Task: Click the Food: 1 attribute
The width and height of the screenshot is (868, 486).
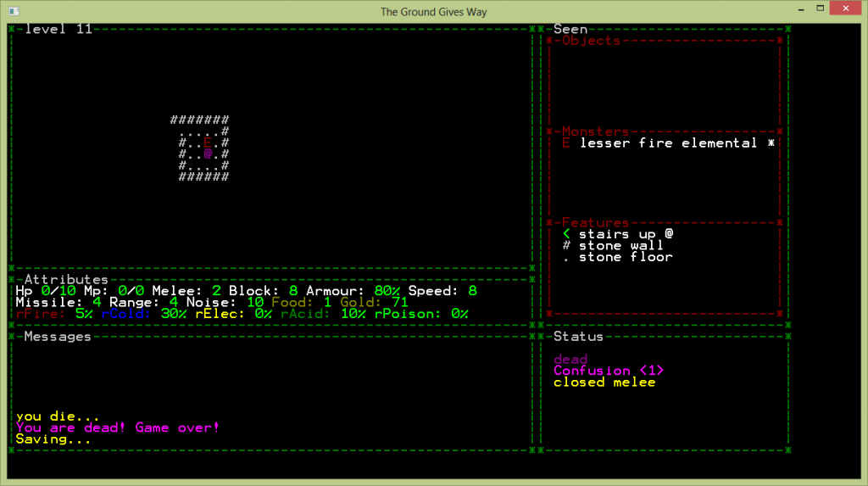Action: pyautogui.click(x=302, y=303)
